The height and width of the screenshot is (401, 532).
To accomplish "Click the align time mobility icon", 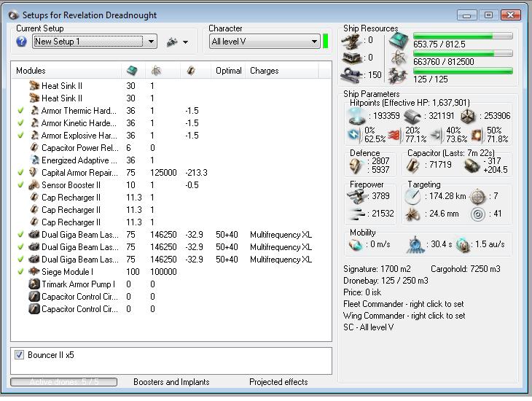I will click(415, 245).
